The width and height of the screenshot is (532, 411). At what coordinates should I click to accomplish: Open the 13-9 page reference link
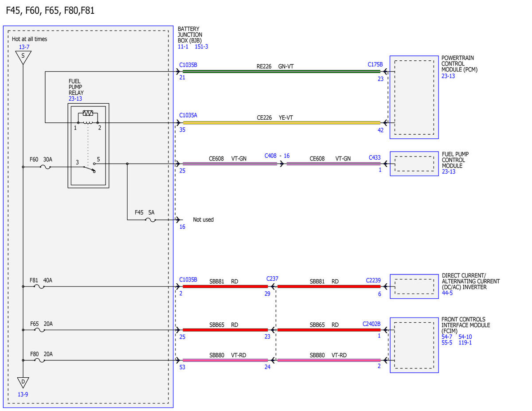[23, 394]
